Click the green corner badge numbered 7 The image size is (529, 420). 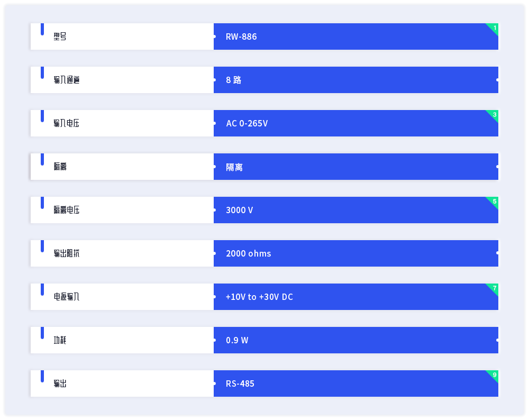pyautogui.click(x=494, y=288)
